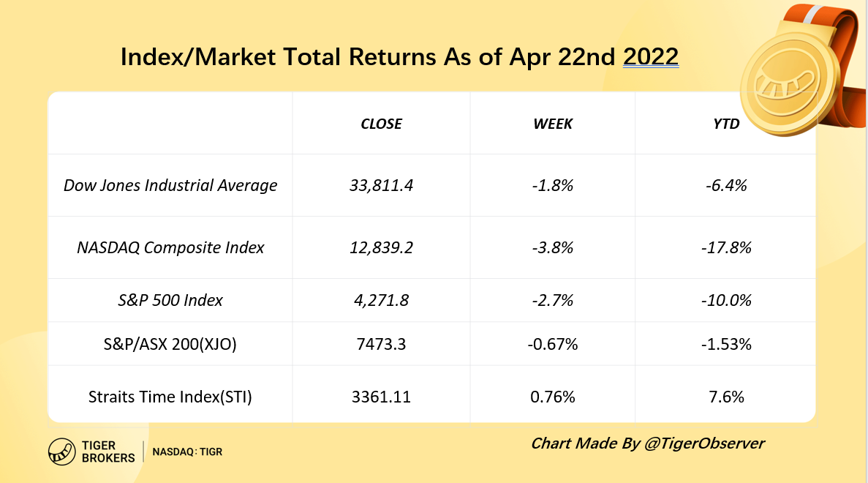Click the Tiger Brokers logo icon
This screenshot has height=483, width=868.
[61, 452]
